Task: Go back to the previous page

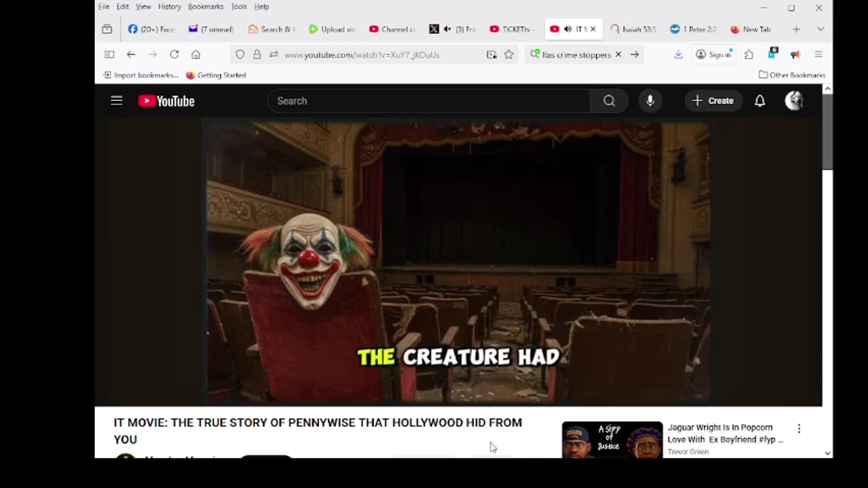Action: (131, 54)
